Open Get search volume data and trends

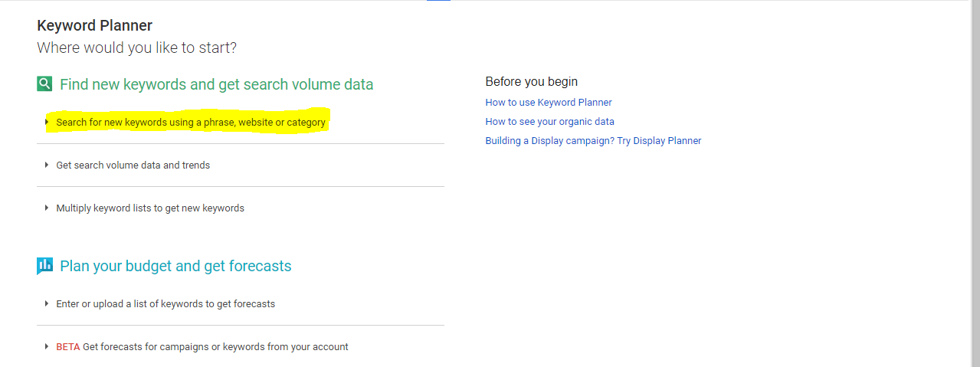coord(133,165)
